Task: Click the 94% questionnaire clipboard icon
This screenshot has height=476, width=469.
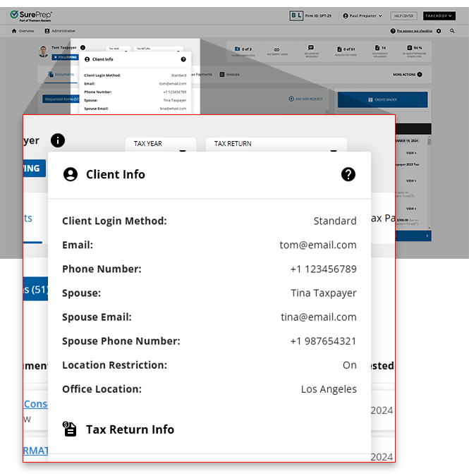Action: coord(410,48)
